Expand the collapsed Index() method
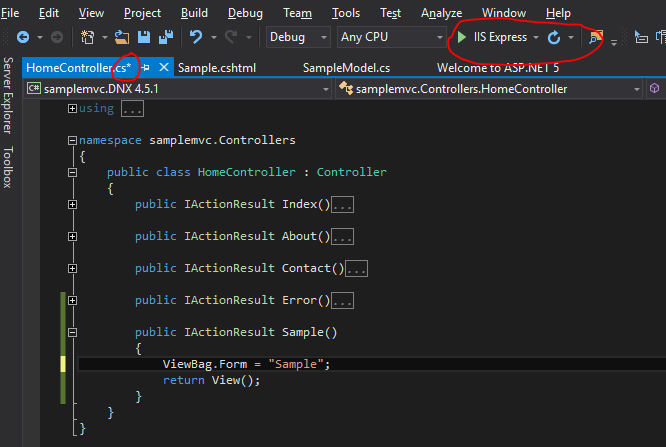 (72, 205)
